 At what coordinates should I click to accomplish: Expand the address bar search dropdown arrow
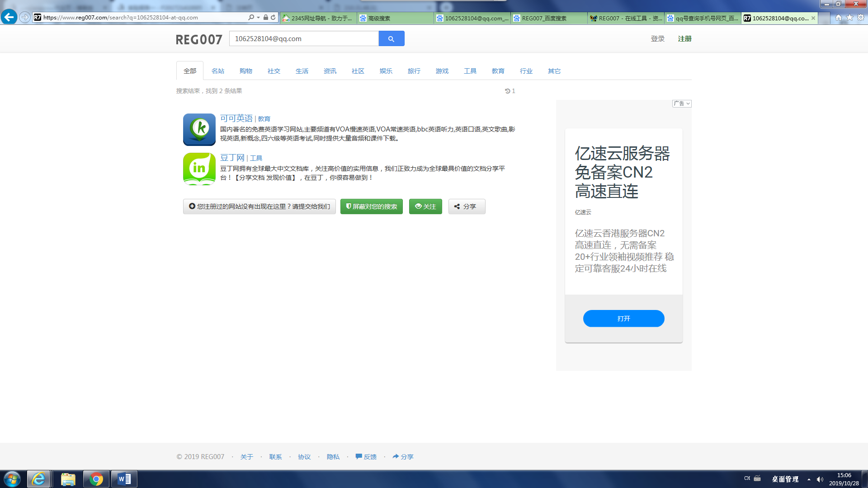[258, 18]
